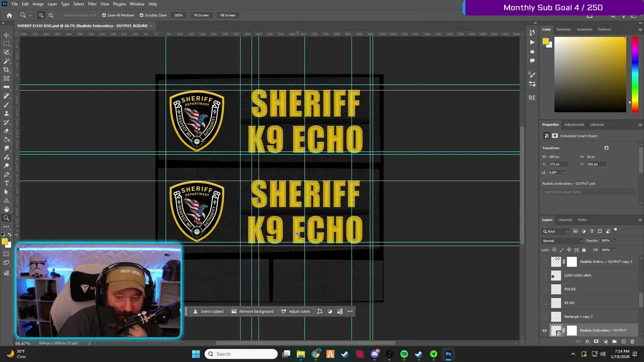Toggle Zoom All Windows checkbox
Viewport: 644px width, 362px height.
pyautogui.click(x=104, y=15)
